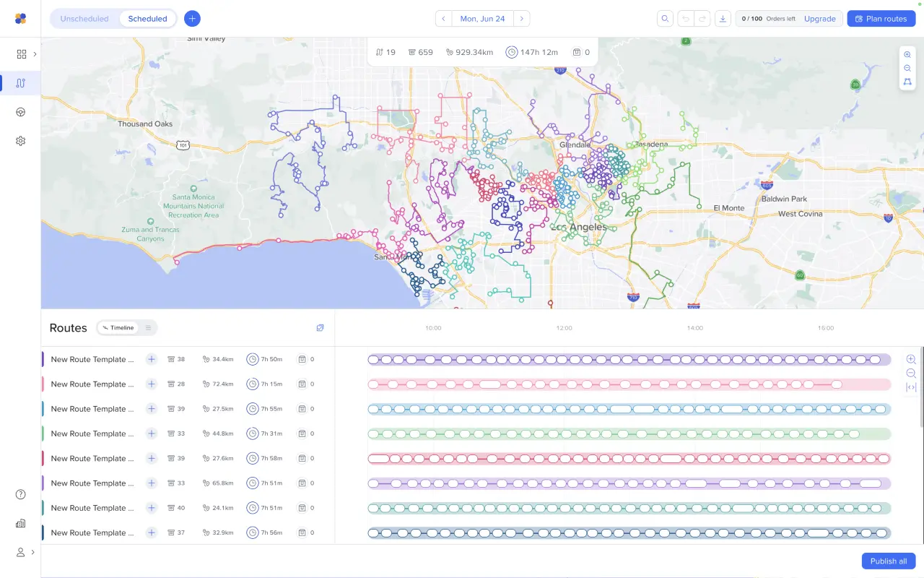Switch to the Scheduled tab
Viewport: 924px width, 578px height.
click(x=148, y=19)
